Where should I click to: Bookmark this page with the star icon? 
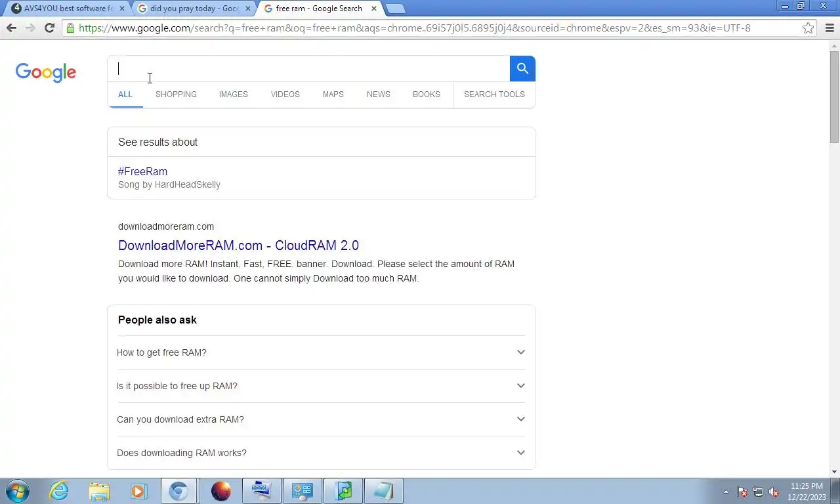coord(808,28)
